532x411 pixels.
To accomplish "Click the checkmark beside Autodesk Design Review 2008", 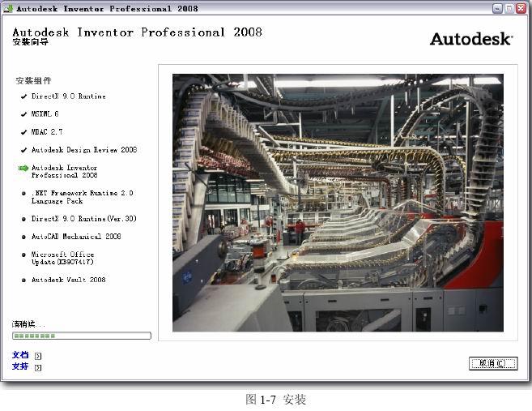I will [23, 150].
